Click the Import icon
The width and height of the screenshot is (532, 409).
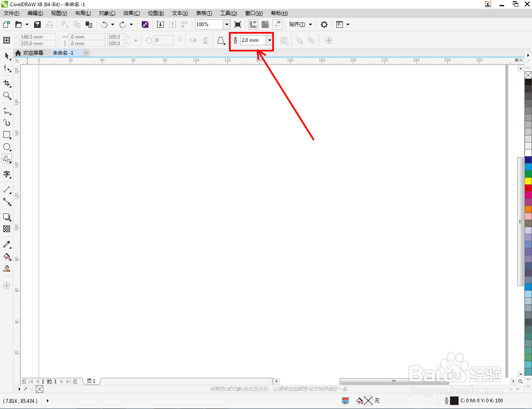pos(160,24)
